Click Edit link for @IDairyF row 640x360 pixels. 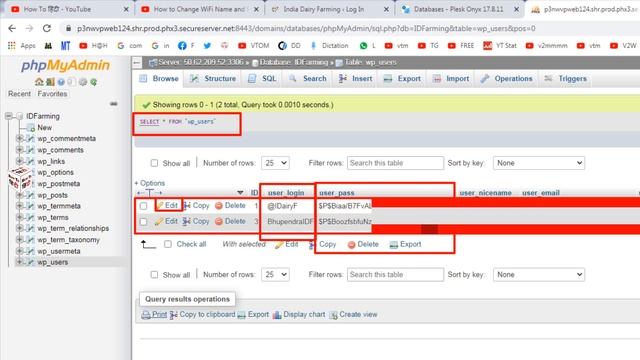(167, 205)
